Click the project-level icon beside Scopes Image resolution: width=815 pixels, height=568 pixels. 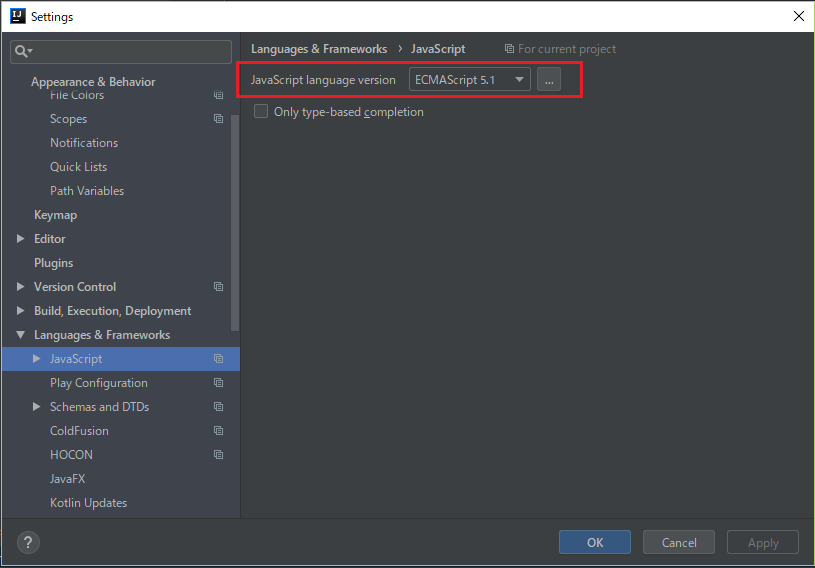[218, 119]
